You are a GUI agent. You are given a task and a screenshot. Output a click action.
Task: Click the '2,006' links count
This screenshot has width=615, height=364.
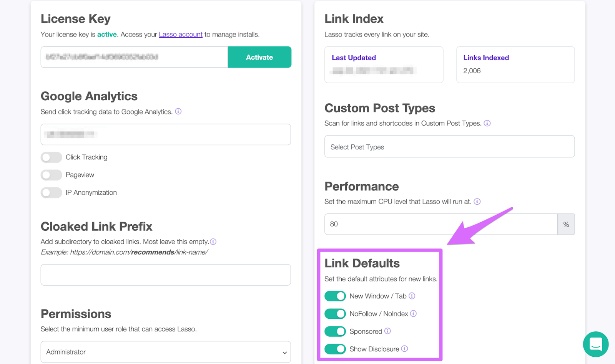[x=472, y=71]
